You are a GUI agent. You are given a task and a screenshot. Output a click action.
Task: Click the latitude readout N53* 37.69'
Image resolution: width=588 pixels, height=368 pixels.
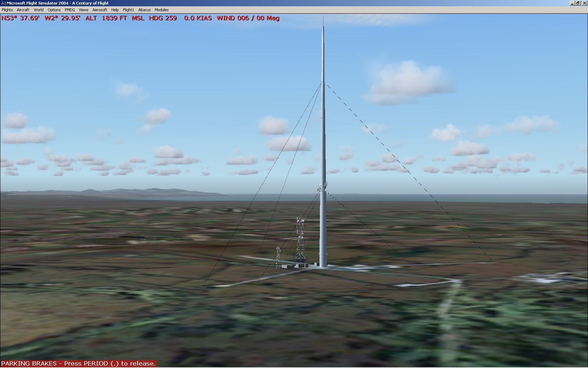click(x=20, y=18)
